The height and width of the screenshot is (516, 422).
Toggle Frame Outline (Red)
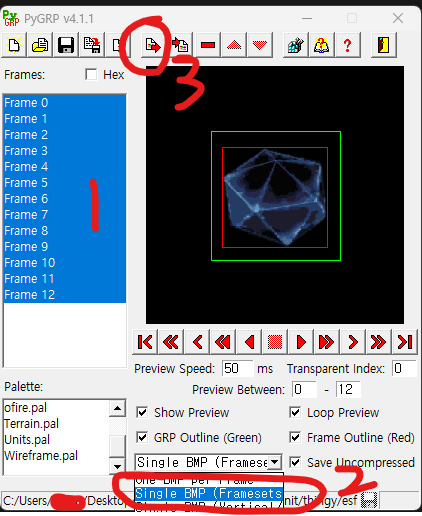coord(295,437)
